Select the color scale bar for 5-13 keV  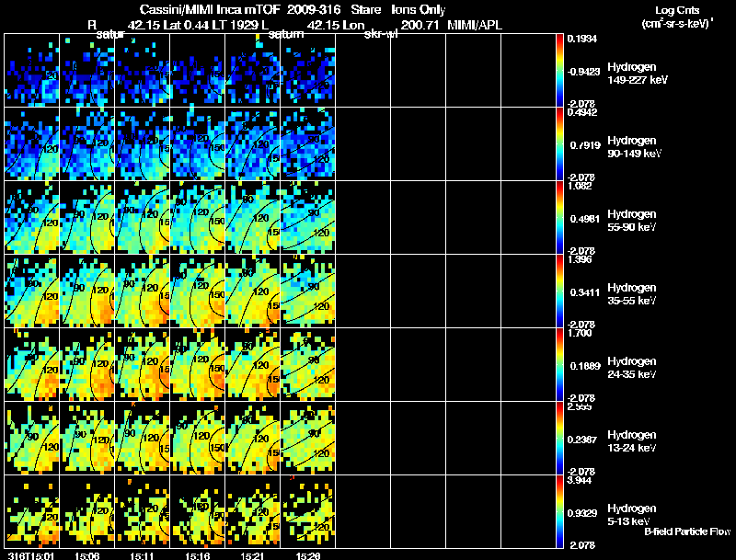[559, 512]
